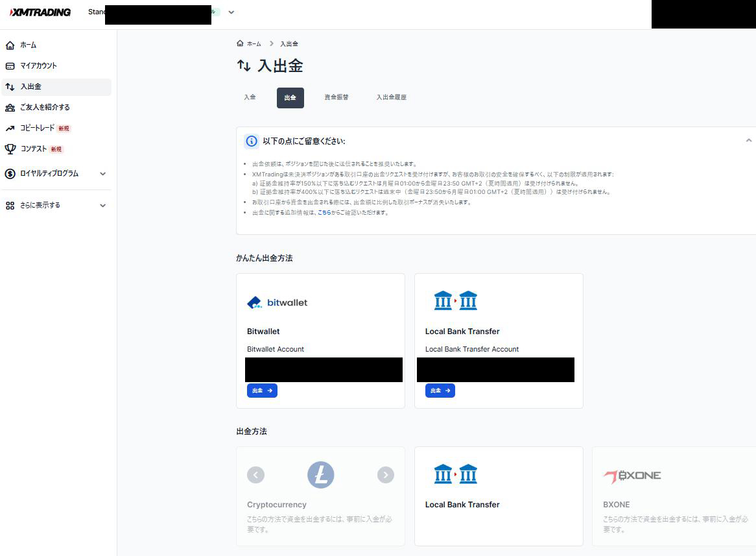
Task: Click the BXONE logo
Action: [632, 476]
